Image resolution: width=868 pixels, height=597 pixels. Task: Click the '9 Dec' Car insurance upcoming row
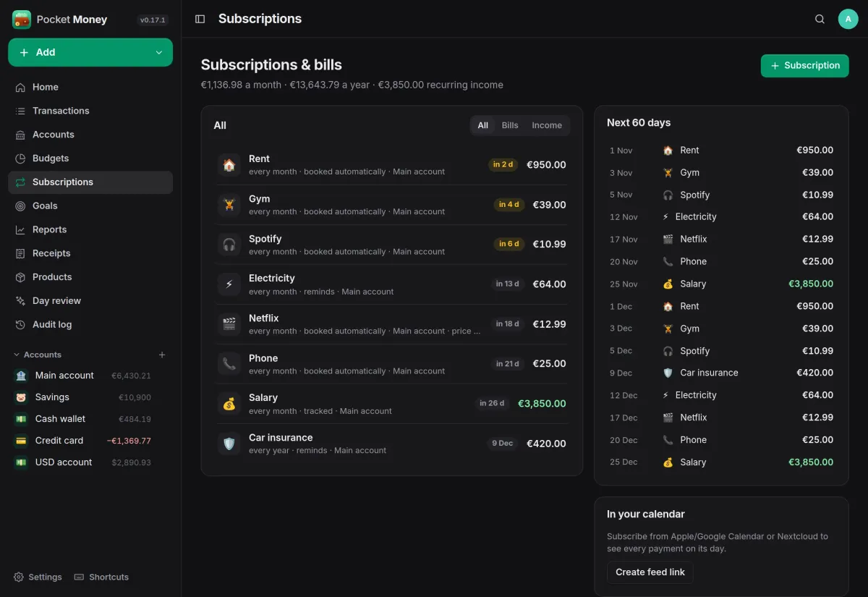(721, 373)
